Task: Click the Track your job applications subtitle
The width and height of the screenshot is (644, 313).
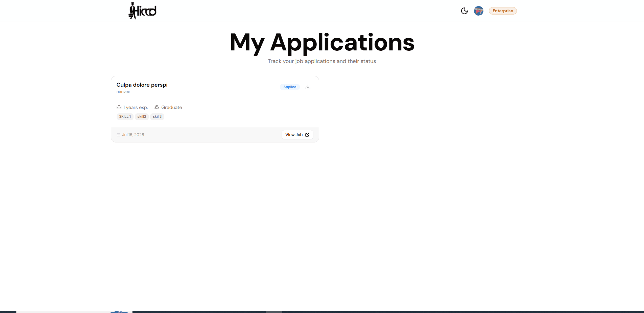Action: 322,61
